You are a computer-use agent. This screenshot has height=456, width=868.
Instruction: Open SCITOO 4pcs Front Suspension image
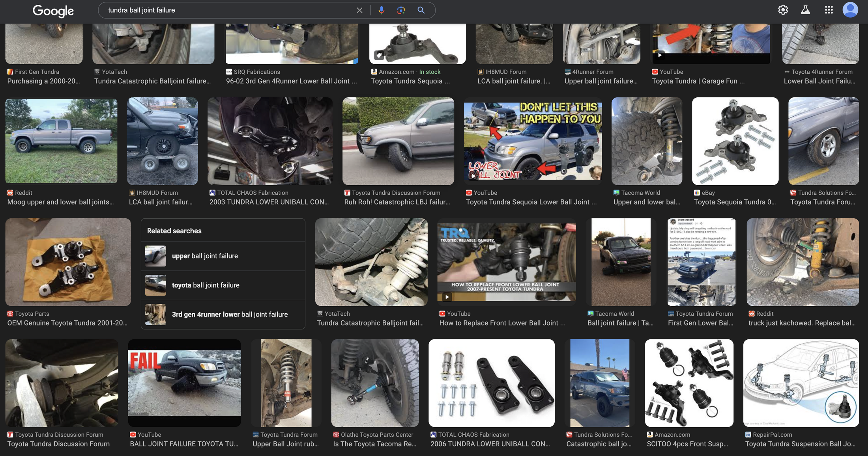click(689, 383)
